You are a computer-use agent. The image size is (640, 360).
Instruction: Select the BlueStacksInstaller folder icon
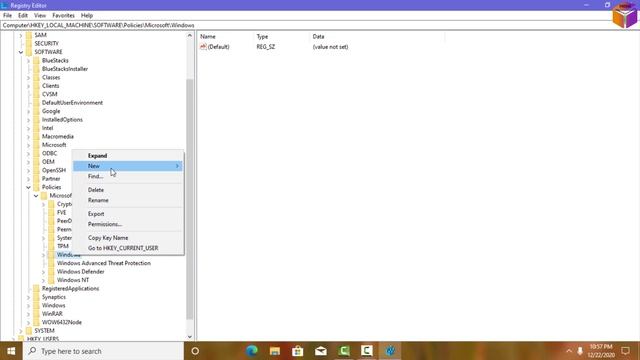click(36, 69)
